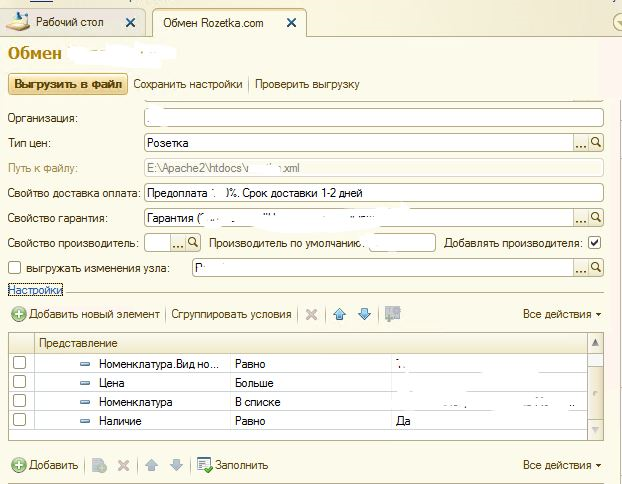Click the Тип цен field with Розетка
The height and width of the screenshot is (484, 622).
click(359, 143)
